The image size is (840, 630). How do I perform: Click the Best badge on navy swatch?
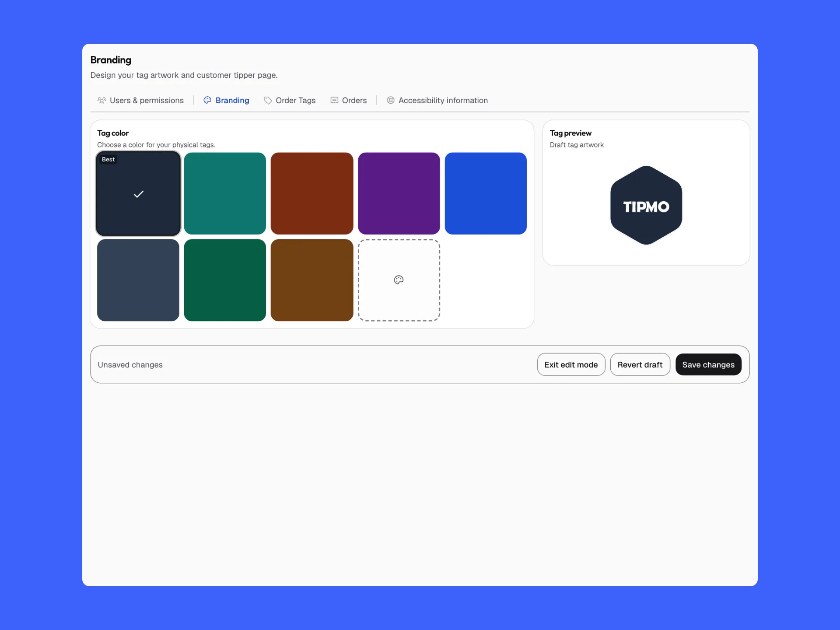108,159
